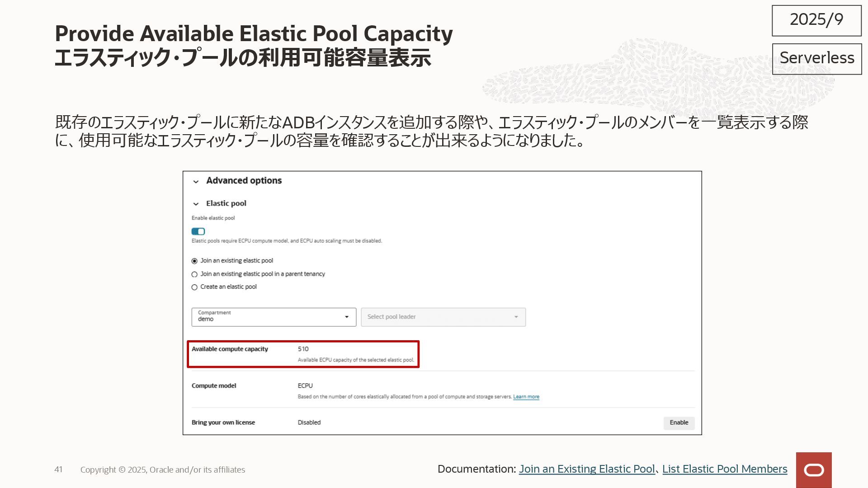The image size is (868, 488).
Task: Click the Oracle logo icon
Action: 814,470
